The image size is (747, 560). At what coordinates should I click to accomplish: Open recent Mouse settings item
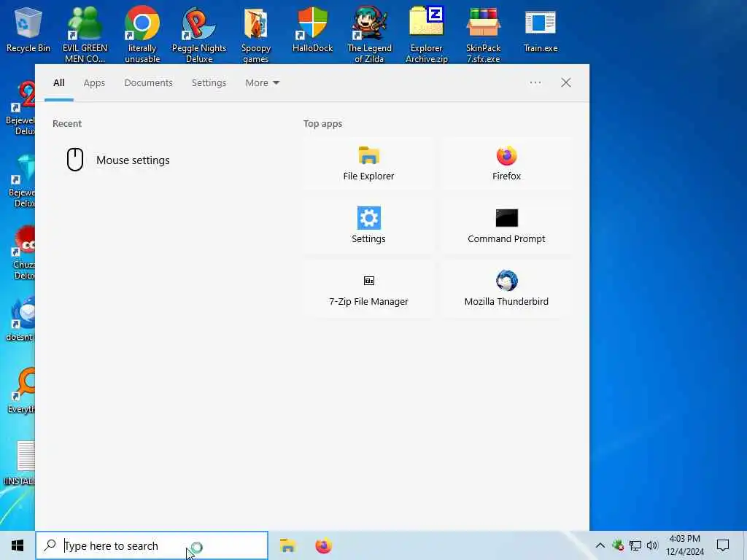(162, 160)
